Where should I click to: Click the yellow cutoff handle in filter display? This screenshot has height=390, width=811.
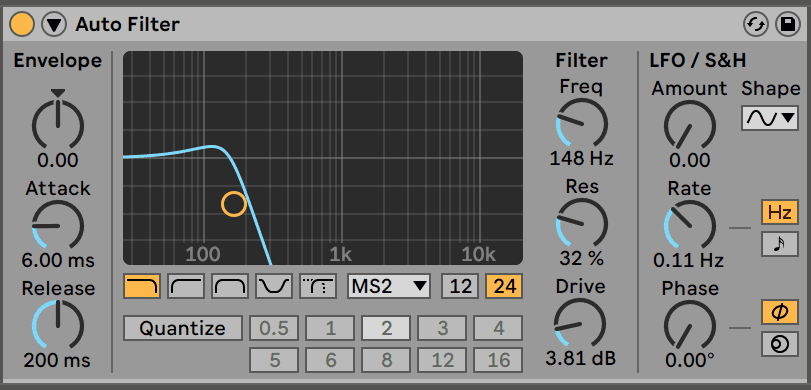pyautogui.click(x=234, y=203)
